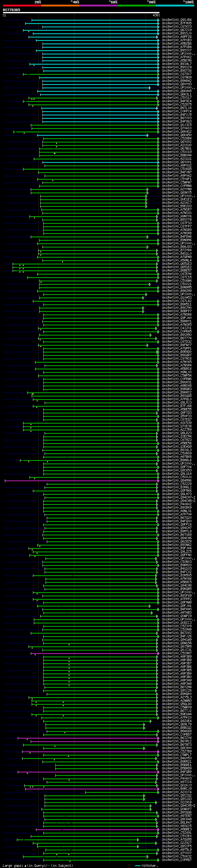Click the orange ~40% identity legend bar
Viewport: 197px width, 868px height.
tap(60, 6)
